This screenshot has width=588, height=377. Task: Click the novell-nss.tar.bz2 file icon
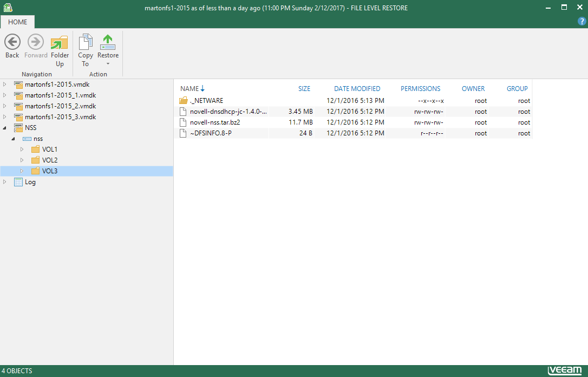(184, 122)
